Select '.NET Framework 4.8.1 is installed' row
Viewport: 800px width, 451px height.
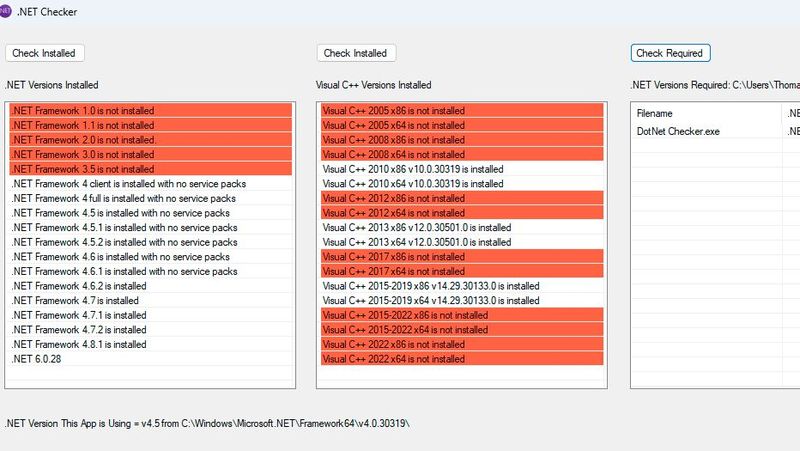click(151, 345)
